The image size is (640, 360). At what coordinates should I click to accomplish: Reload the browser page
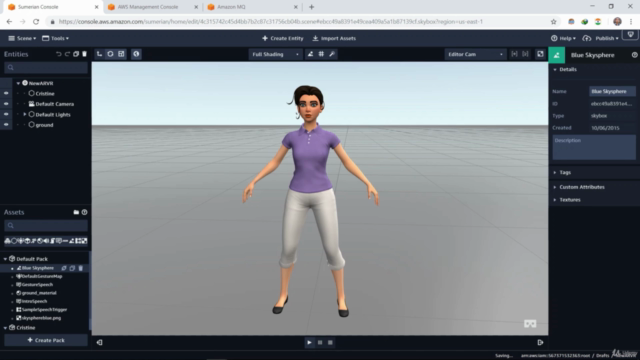click(x=36, y=22)
